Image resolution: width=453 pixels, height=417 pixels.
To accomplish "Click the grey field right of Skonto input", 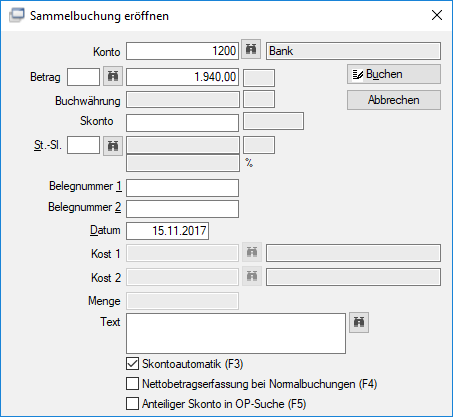I will 273,121.
